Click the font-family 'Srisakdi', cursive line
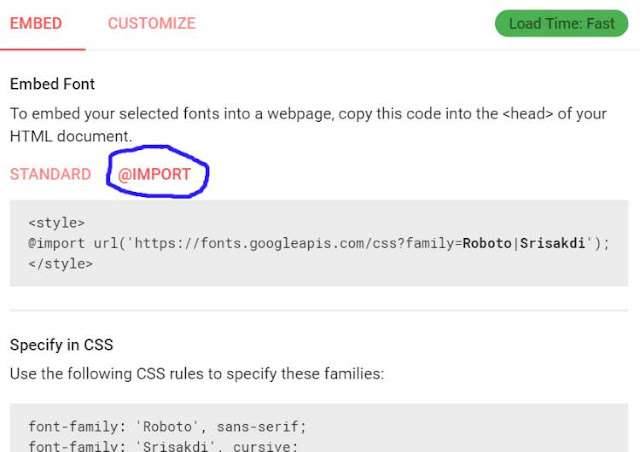This screenshot has height=452, width=640. 163,446
